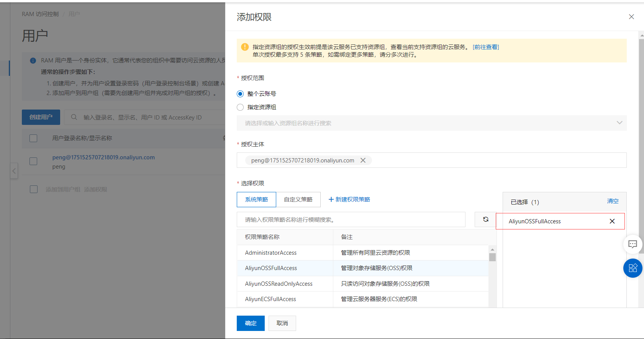Select the 指定资源组 radio option

coord(240,107)
